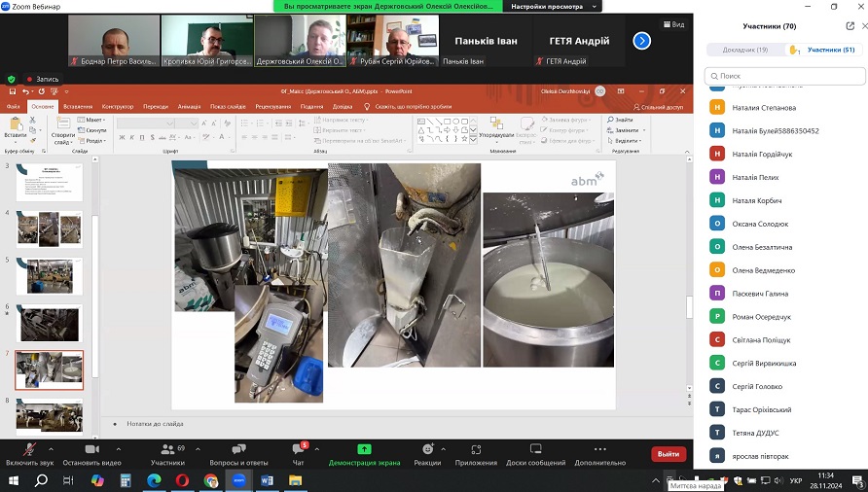Select the star shape in gallery
Image resolution: width=868 pixels, height=492 pixels.
pos(464,139)
